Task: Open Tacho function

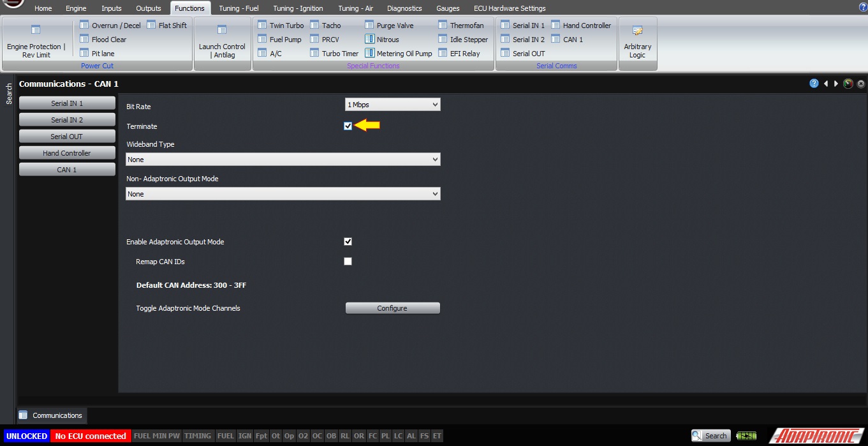Action: tap(326, 26)
